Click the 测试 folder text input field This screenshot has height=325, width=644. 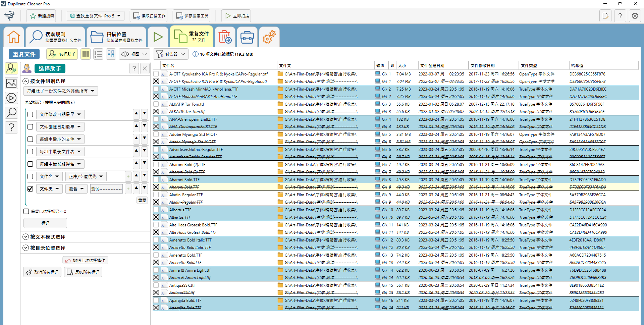tap(106, 189)
